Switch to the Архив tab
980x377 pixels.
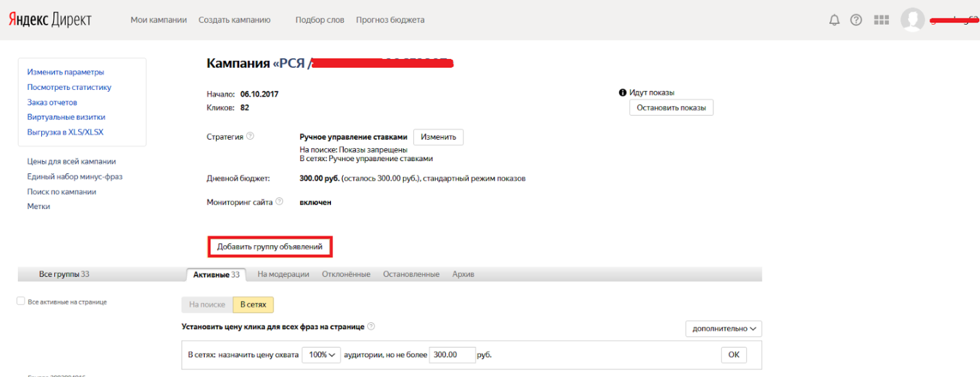click(x=463, y=274)
